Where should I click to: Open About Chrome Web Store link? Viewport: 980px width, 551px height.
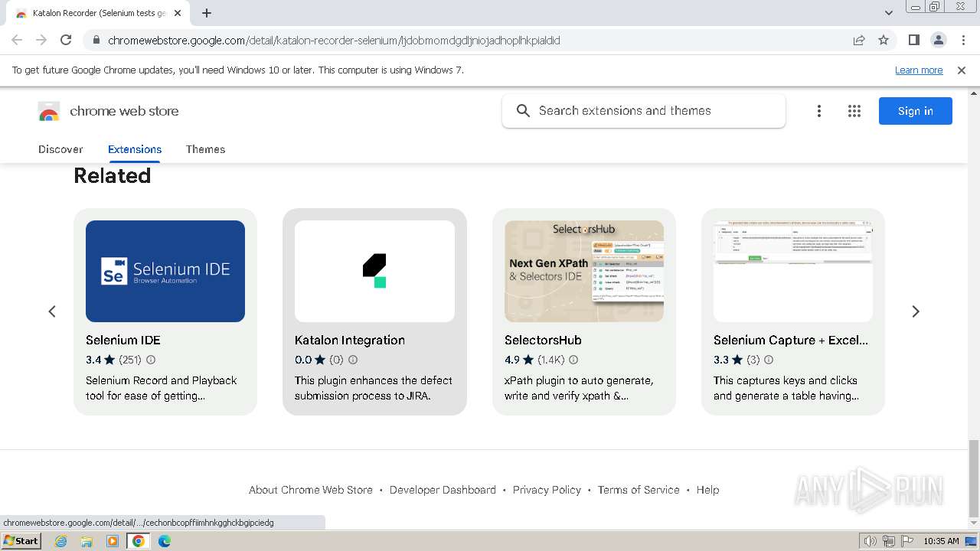point(311,490)
